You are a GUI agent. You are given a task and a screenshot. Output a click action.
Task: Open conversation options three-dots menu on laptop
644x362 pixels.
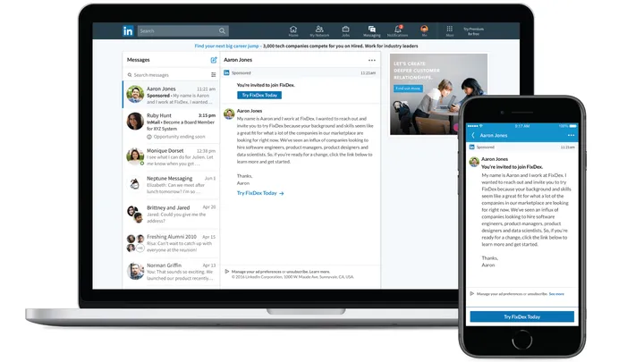coord(372,61)
